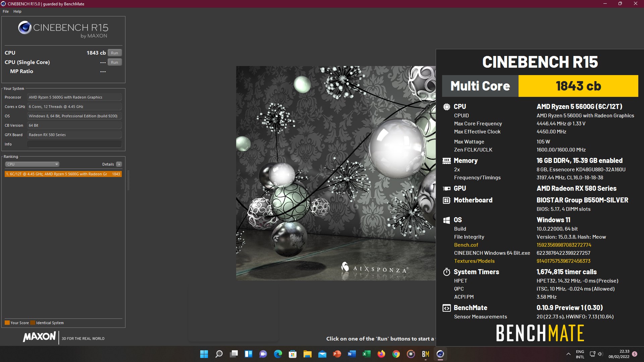This screenshot has width=644, height=362.
Task: Click the empty Info input field
Action: (x=74, y=144)
